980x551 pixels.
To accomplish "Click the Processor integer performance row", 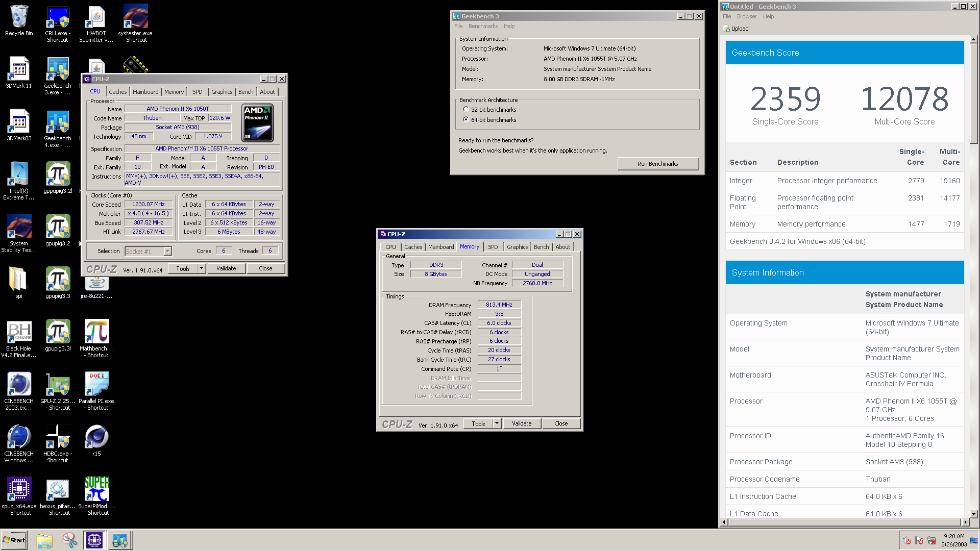I will [x=845, y=181].
